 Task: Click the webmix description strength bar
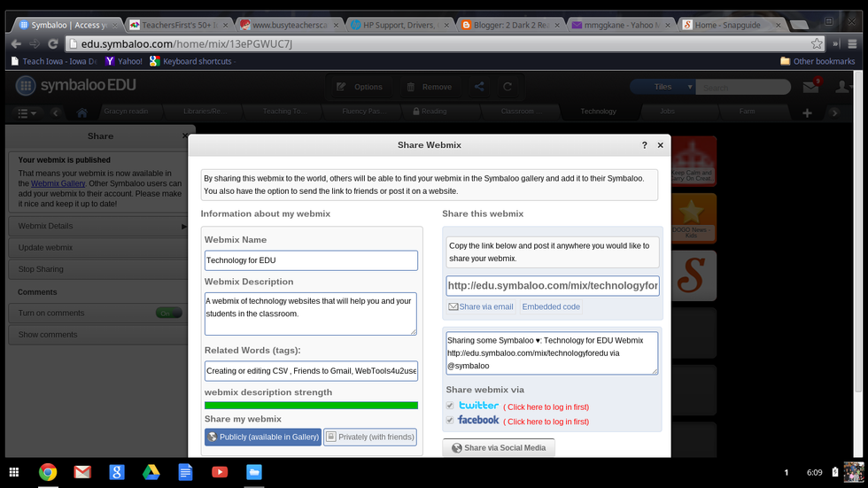point(311,406)
